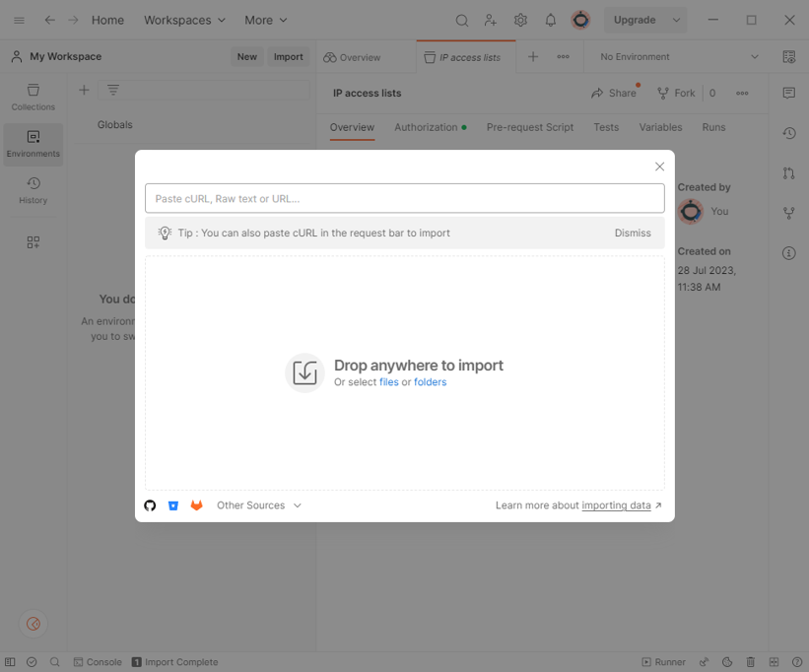
Task: Click Home in top navigation
Action: click(107, 20)
